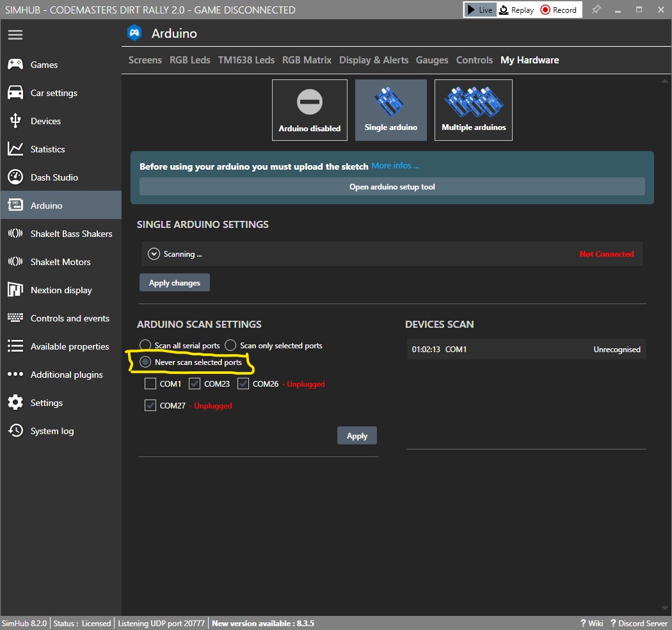Click the Replay button
The height and width of the screenshot is (630, 672).
coord(517,10)
